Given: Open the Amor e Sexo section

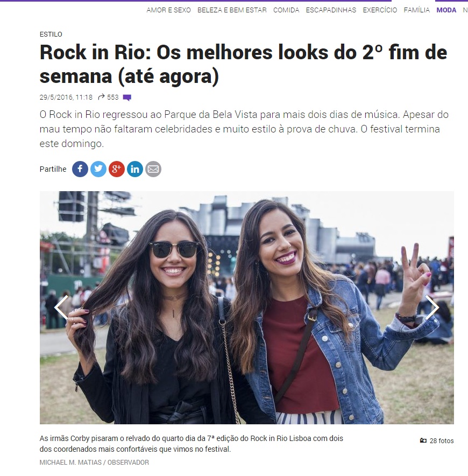Looking at the screenshot, I should coord(168,10).
